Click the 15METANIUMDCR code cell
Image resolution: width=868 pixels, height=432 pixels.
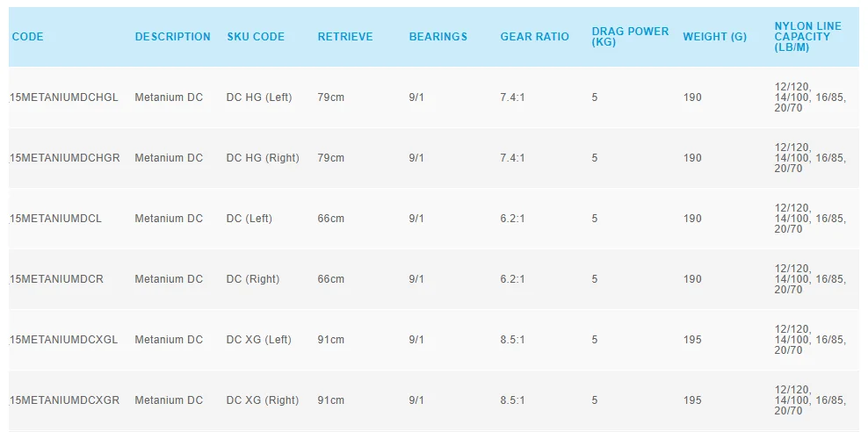[57, 279]
